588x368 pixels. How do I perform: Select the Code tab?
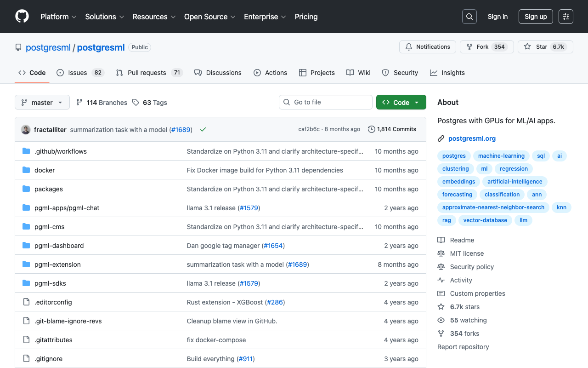(32, 73)
